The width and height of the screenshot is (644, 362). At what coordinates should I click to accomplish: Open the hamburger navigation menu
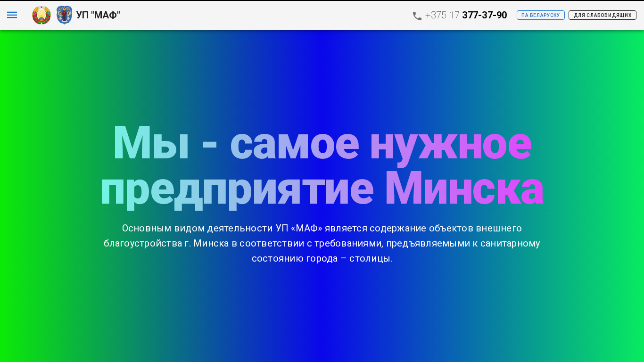[x=12, y=15]
